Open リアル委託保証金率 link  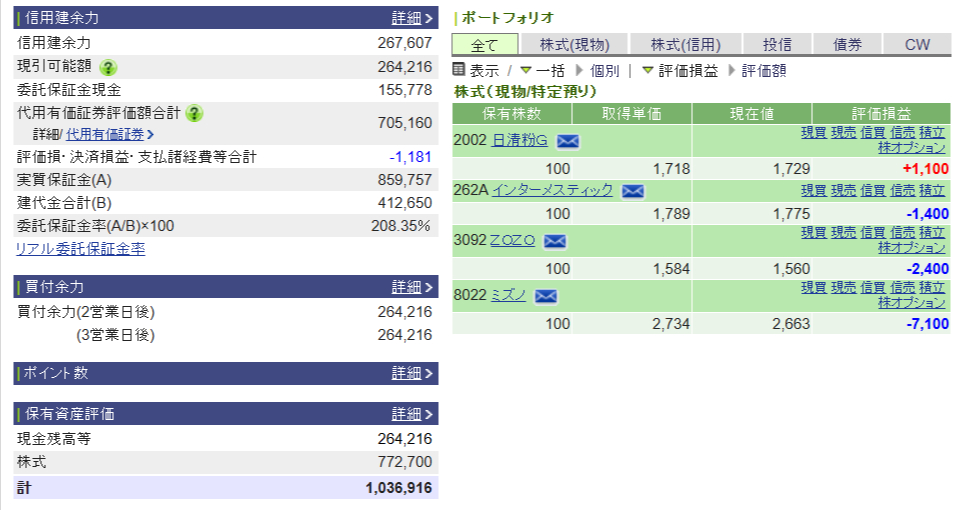(x=80, y=249)
